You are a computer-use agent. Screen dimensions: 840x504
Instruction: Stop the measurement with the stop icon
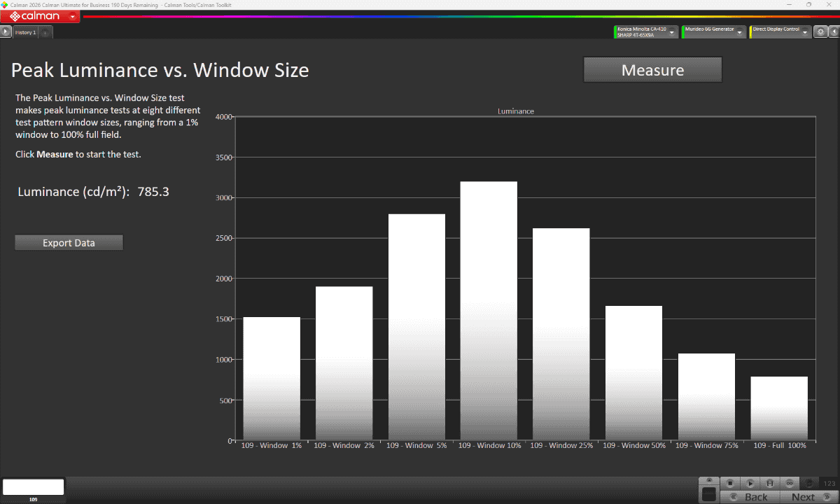point(729,483)
